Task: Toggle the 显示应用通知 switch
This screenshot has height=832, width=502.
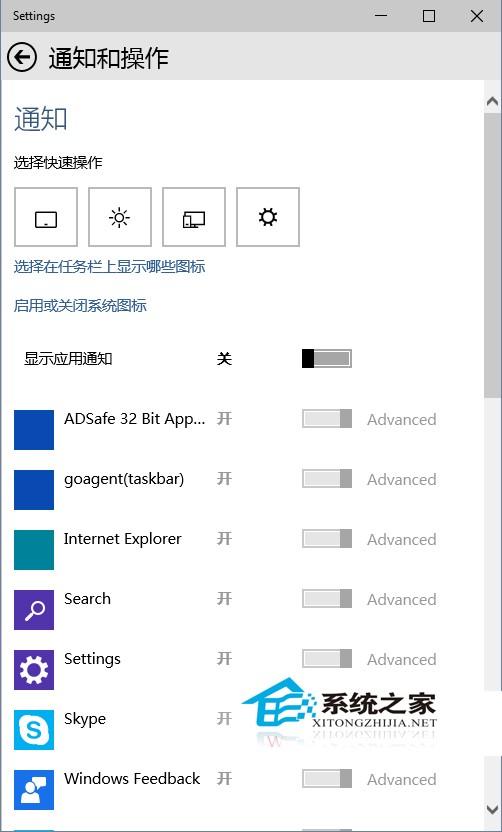Action: [x=326, y=359]
